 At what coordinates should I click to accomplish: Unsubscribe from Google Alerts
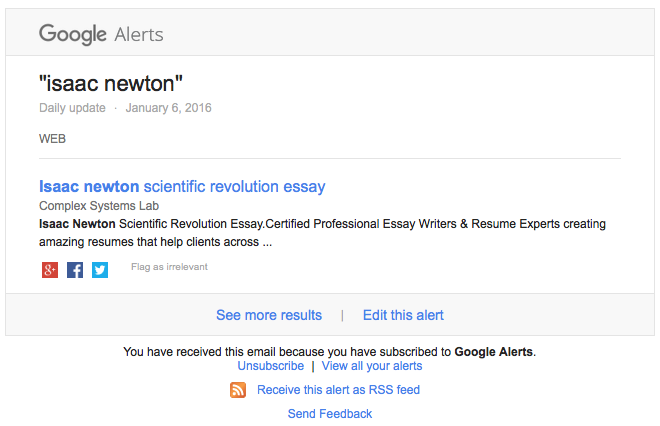tap(271, 366)
